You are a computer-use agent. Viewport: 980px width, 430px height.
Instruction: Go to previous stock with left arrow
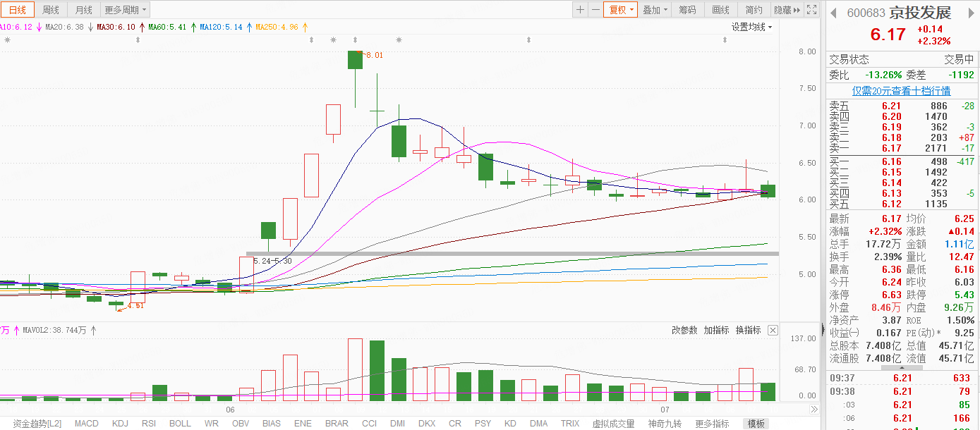click(833, 13)
